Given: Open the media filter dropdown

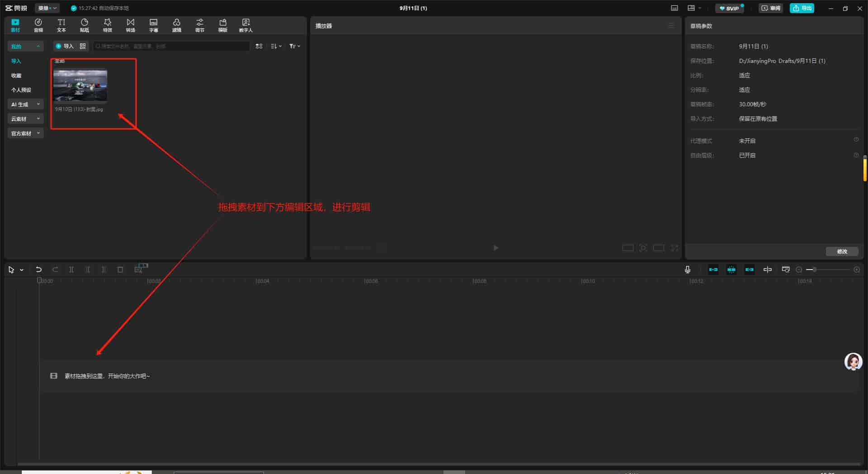Looking at the screenshot, I should coord(295,46).
